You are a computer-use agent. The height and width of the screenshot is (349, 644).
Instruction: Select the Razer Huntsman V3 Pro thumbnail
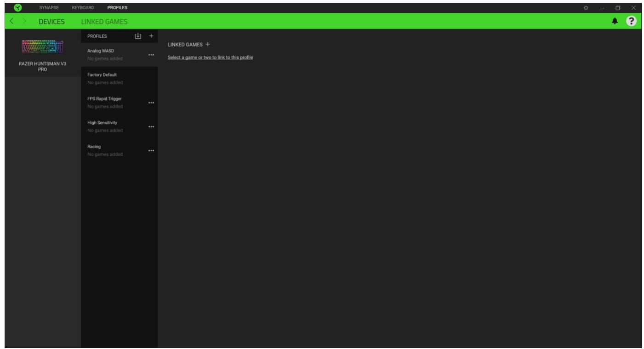[42, 47]
